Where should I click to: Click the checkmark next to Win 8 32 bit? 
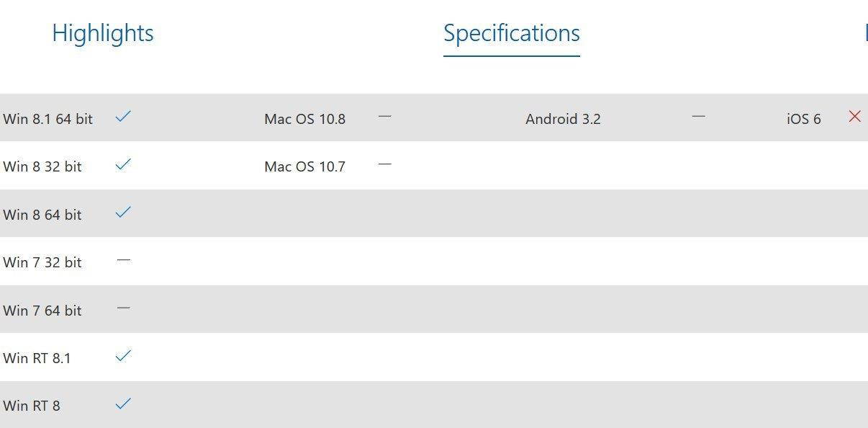[123, 164]
